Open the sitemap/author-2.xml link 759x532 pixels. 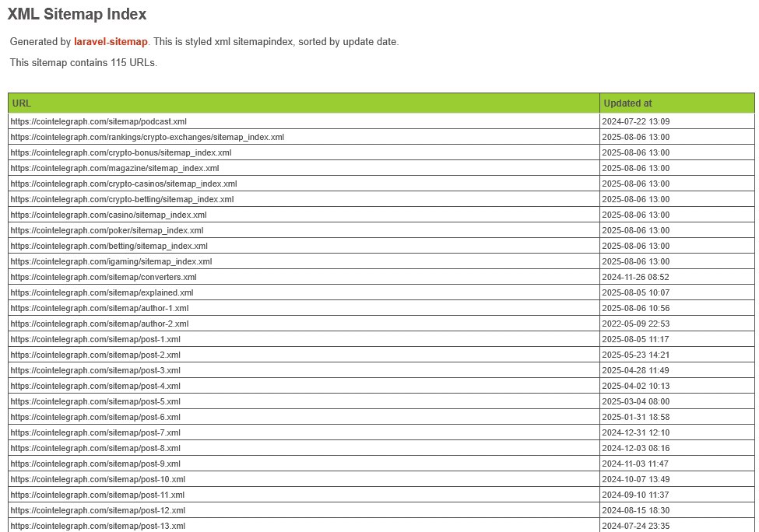[100, 323]
